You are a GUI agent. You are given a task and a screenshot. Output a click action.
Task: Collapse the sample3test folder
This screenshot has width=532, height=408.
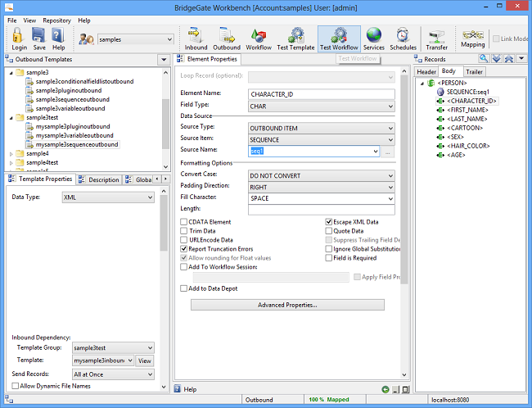(x=11, y=118)
